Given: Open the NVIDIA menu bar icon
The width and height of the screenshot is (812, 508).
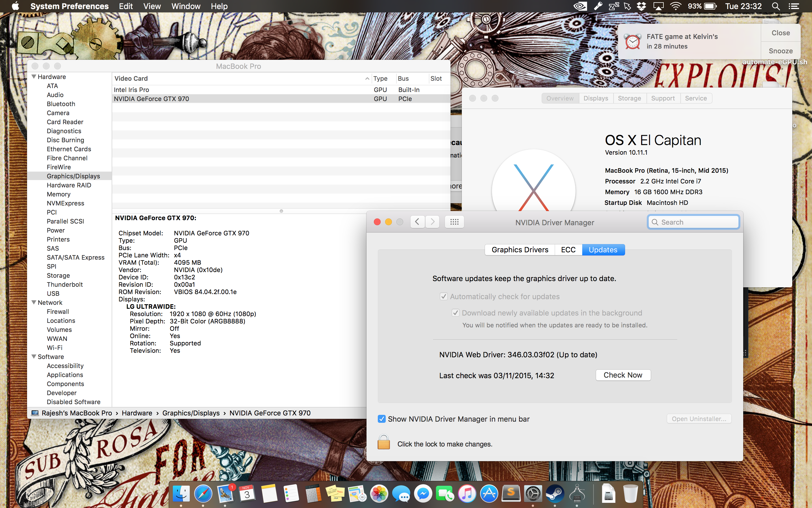Looking at the screenshot, I should 580,6.
